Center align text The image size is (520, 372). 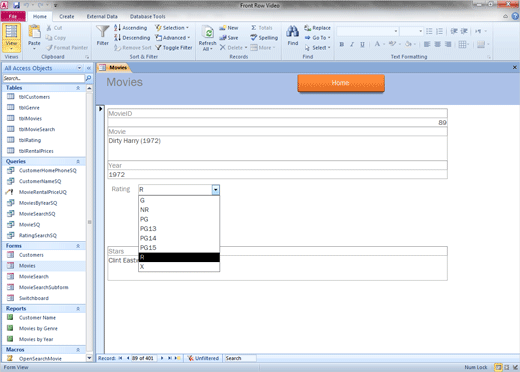(x=437, y=44)
